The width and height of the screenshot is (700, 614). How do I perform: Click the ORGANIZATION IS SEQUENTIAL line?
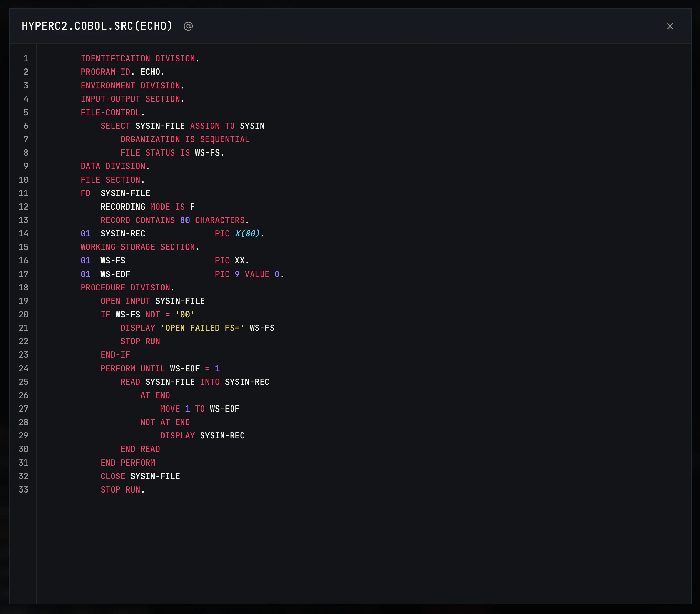pos(185,139)
